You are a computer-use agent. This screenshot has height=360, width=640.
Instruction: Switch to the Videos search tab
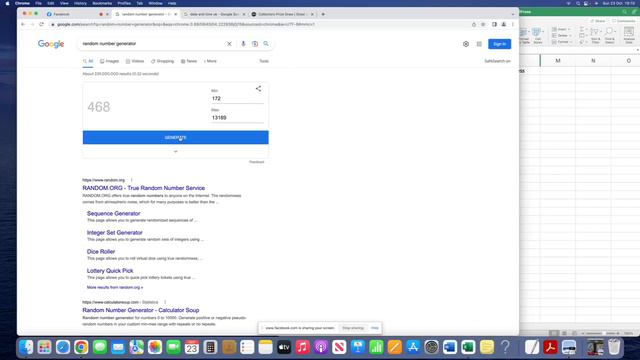pyautogui.click(x=135, y=61)
